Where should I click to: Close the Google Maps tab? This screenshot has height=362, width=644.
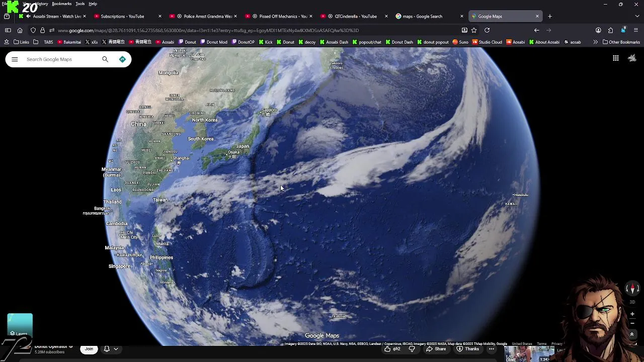click(x=537, y=16)
